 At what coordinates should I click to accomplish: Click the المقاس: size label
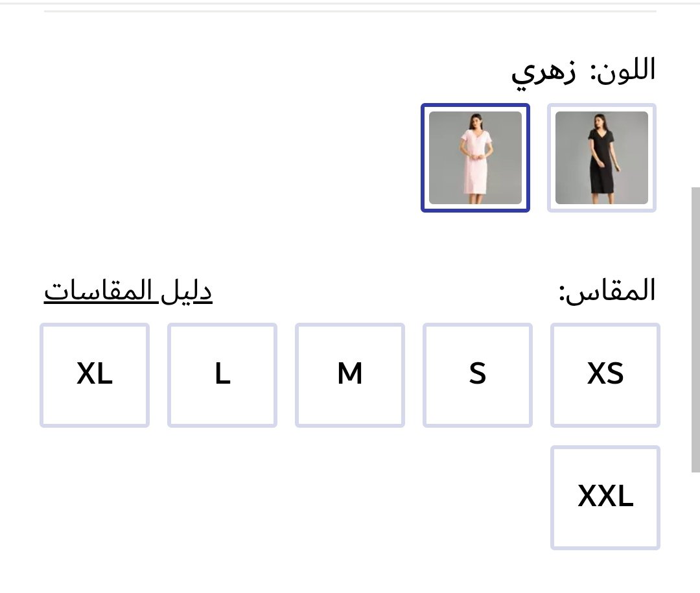(607, 291)
